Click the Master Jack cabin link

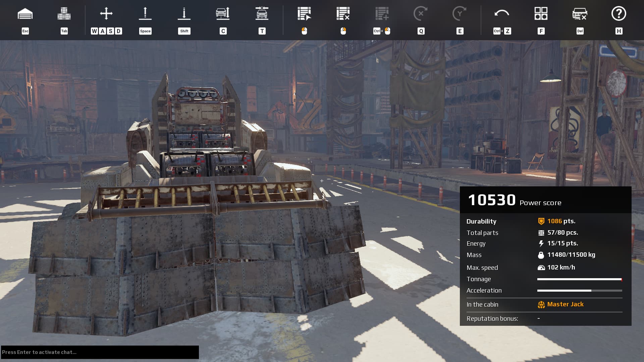[x=565, y=304]
